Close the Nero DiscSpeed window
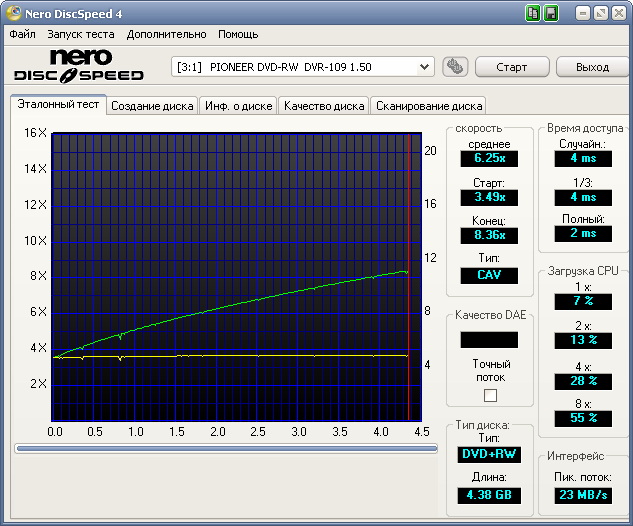633x526 pixels. [x=619, y=14]
